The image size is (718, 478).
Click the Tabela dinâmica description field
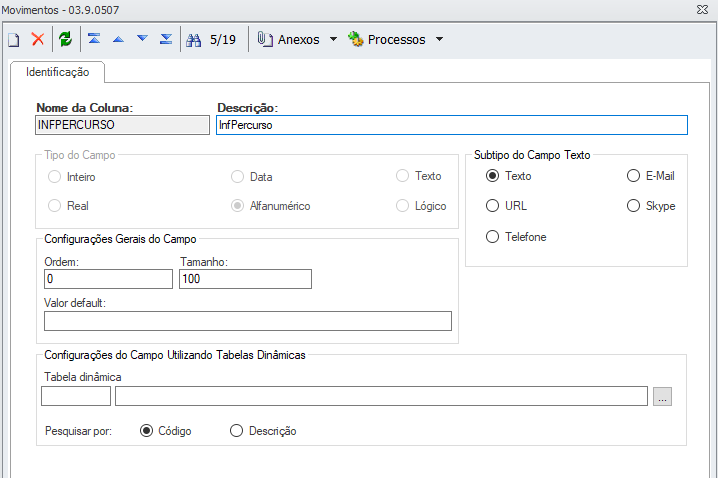381,396
